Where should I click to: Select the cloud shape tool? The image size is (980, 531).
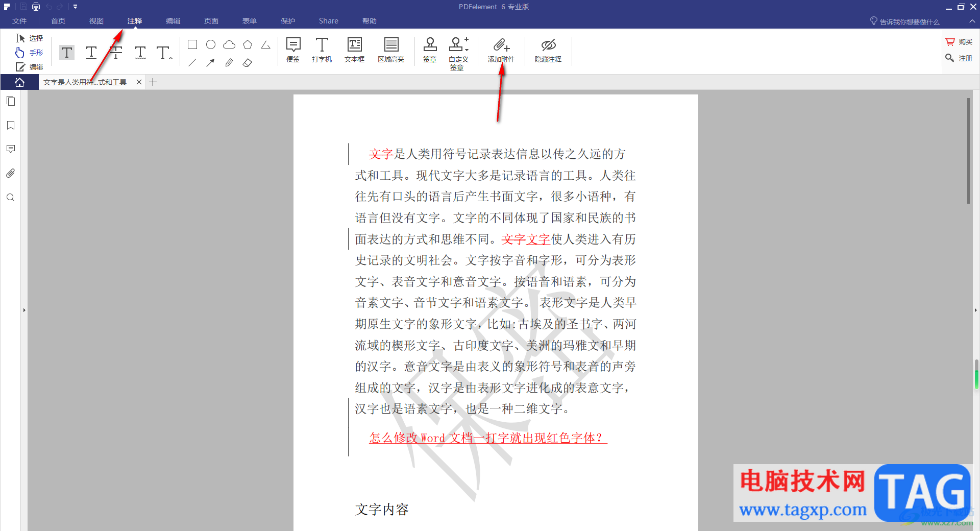coord(229,44)
